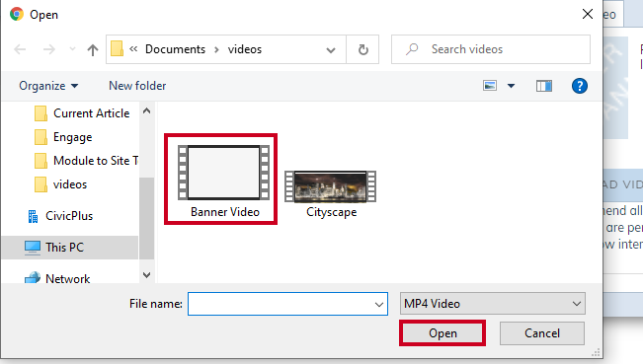
Task: Select videos in the address path
Action: [x=245, y=49]
